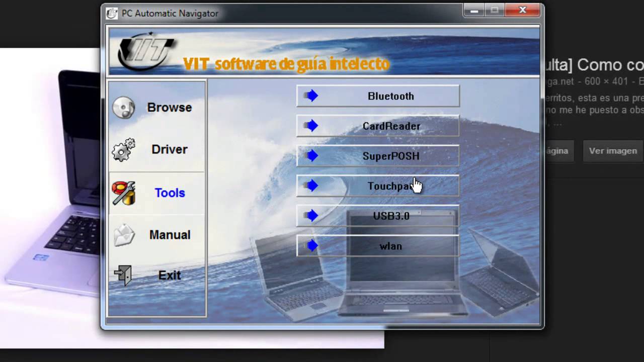Click Ver imagen in the browser behind
The height and width of the screenshot is (362, 644).
613,151
